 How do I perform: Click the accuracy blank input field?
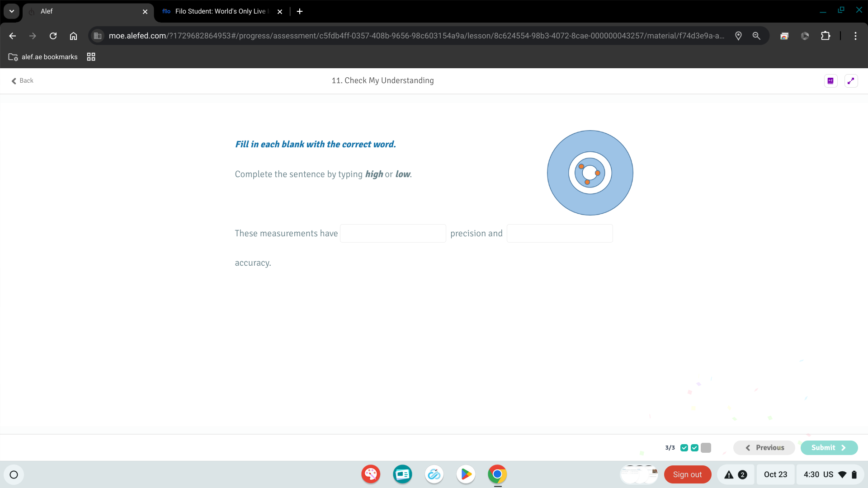click(x=560, y=234)
